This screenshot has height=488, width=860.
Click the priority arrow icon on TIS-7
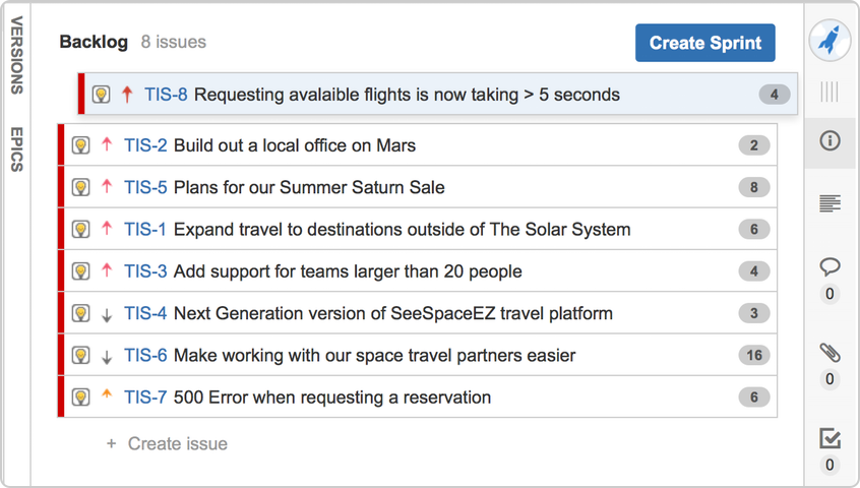(107, 394)
